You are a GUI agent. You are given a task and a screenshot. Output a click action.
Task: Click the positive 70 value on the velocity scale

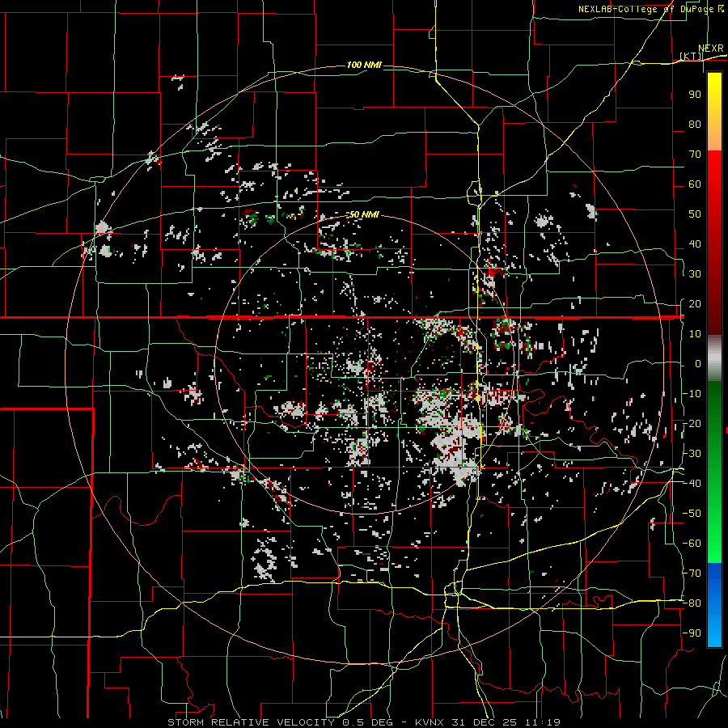click(x=695, y=154)
